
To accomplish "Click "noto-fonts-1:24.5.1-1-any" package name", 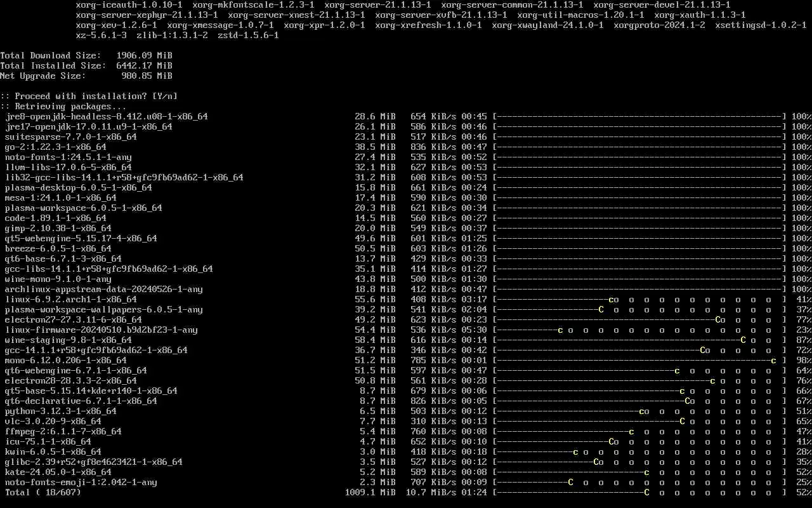I will (69, 157).
